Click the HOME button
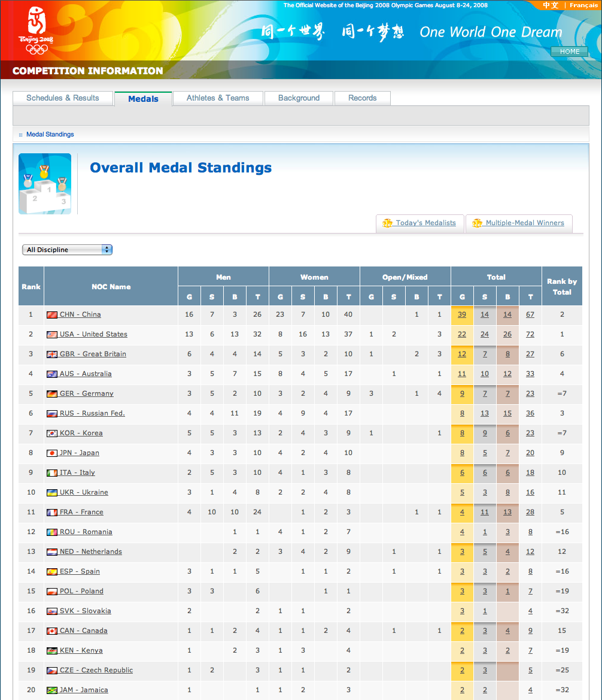602x700 pixels. click(569, 51)
